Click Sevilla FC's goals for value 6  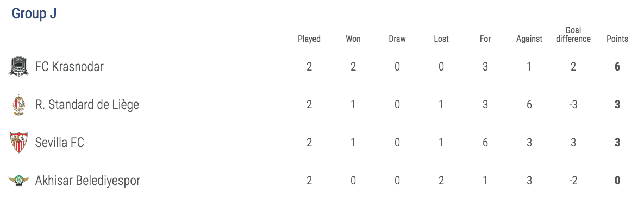pos(485,143)
